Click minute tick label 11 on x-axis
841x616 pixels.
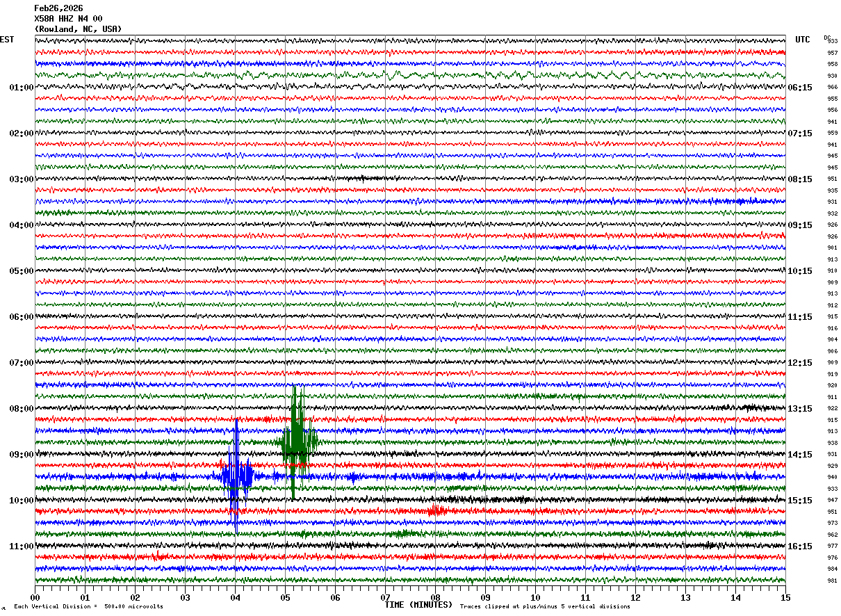coord(585,597)
